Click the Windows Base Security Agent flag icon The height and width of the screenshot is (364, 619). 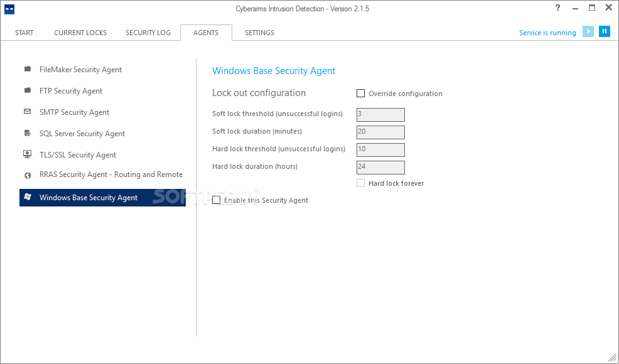coord(28,196)
